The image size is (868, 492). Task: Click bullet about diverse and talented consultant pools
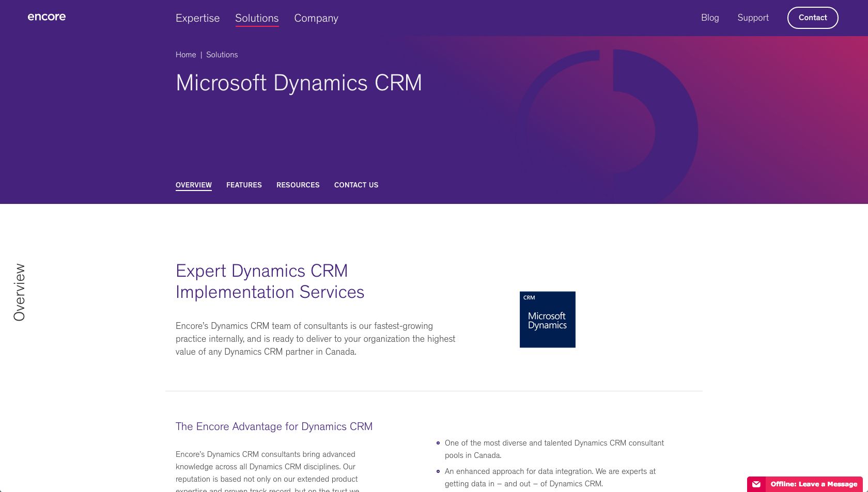554,449
